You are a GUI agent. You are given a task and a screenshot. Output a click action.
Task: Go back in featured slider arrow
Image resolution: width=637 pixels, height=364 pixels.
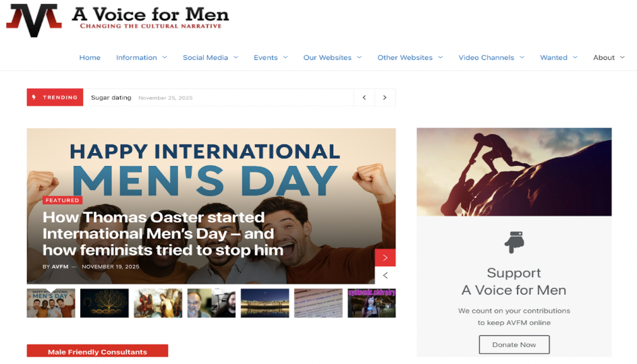pyautogui.click(x=385, y=275)
